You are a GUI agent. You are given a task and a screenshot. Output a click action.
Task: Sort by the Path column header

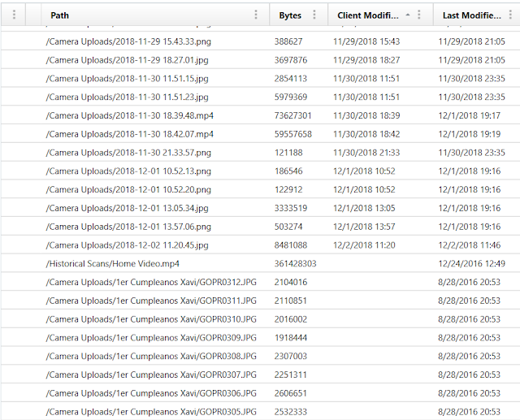tap(59, 15)
